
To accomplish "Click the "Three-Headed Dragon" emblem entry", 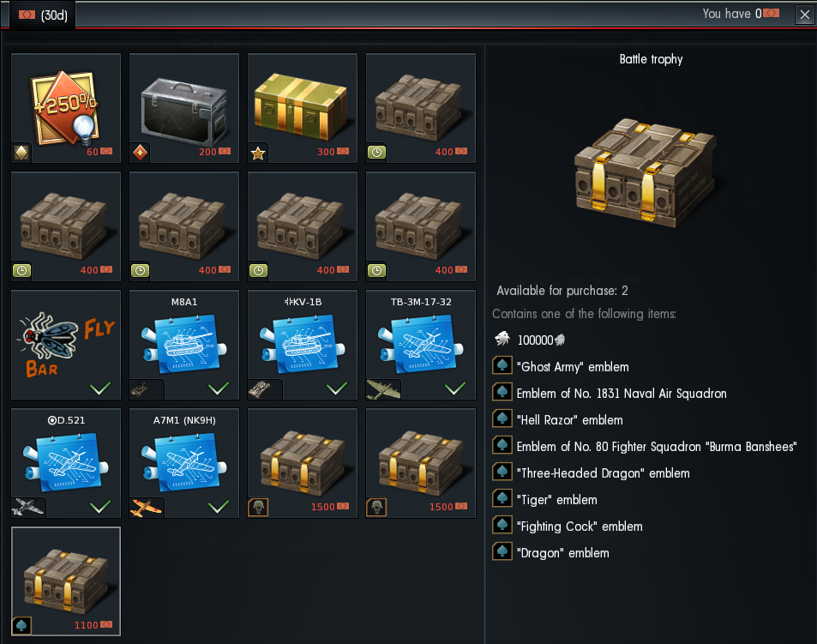I will pos(591,473).
